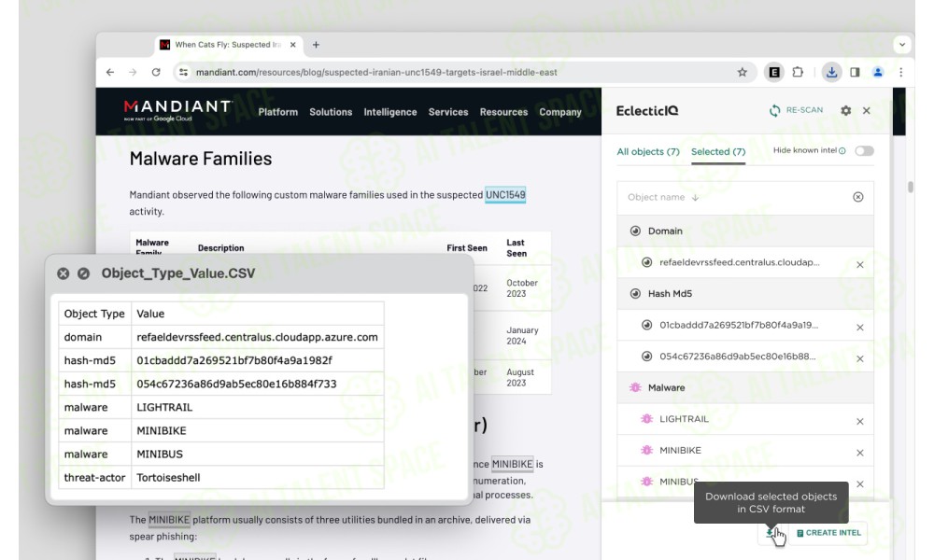The image size is (934, 560).
Task: Open the EclecticIQ extension icon in toolbar
Action: pyautogui.click(x=774, y=72)
